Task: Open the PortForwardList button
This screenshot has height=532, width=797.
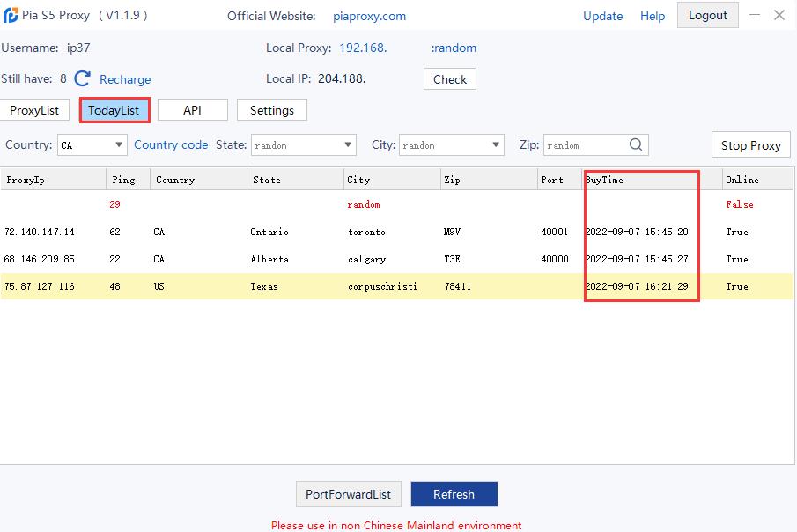Action: coord(348,494)
